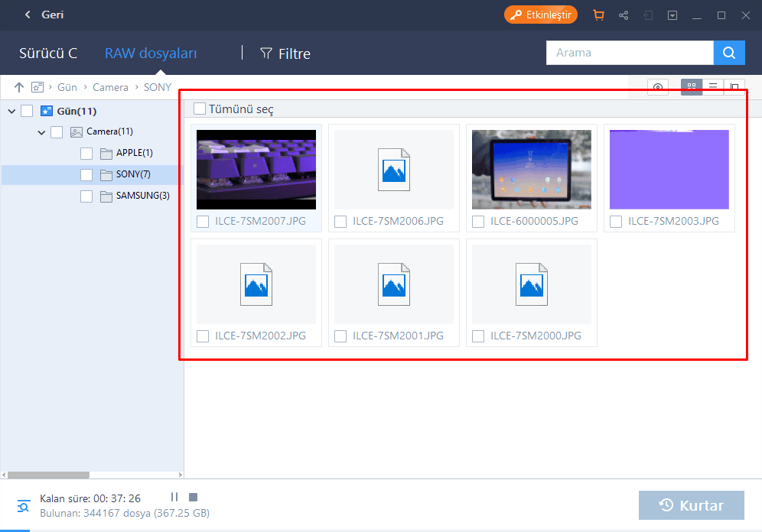Check the Tümünü seç checkbox
762x532 pixels.
(200, 109)
